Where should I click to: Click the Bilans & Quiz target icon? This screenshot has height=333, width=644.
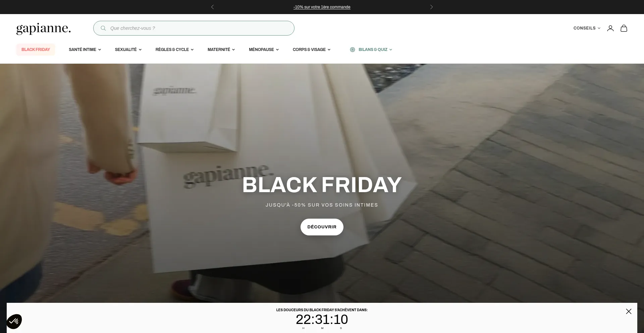pos(352,50)
